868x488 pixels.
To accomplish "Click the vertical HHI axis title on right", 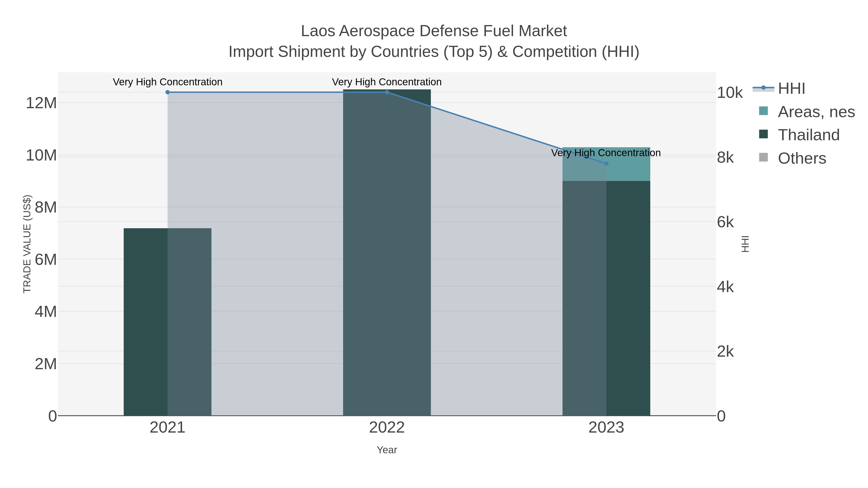I will point(745,244).
